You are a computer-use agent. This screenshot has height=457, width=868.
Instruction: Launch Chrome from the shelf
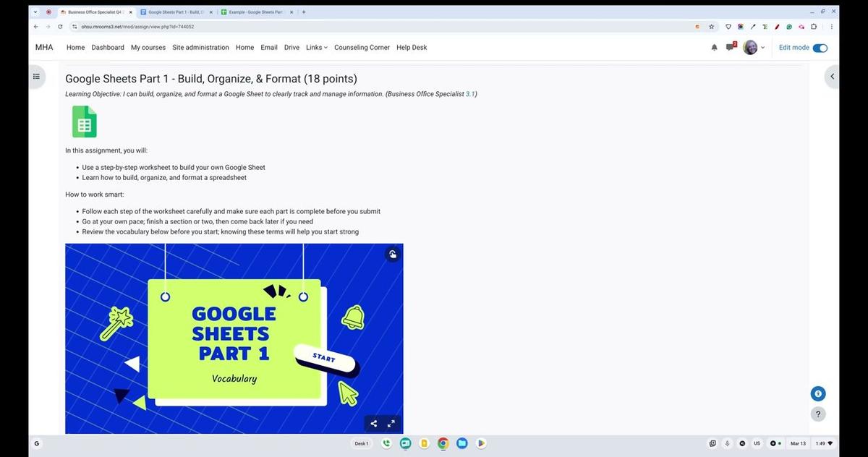443,443
